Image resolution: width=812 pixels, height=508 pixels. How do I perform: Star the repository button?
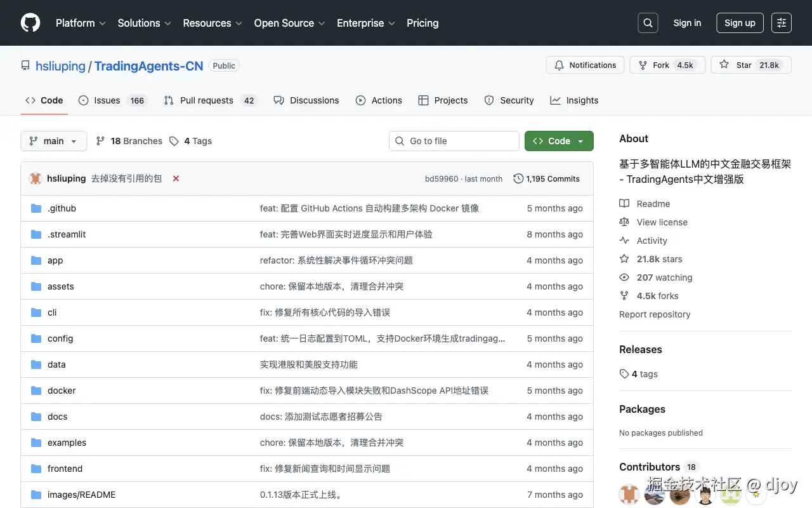(x=751, y=65)
